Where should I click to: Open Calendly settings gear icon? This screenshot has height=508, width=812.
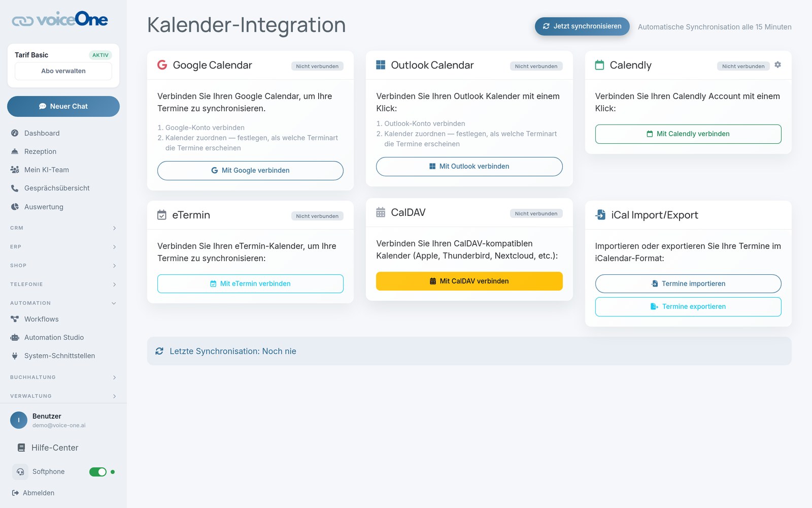(x=777, y=65)
